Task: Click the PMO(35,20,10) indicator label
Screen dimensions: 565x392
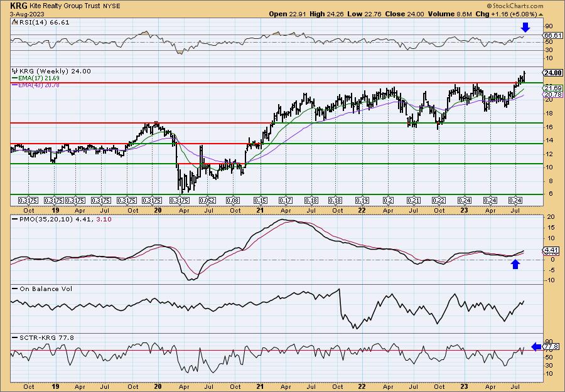Action: (x=46, y=219)
